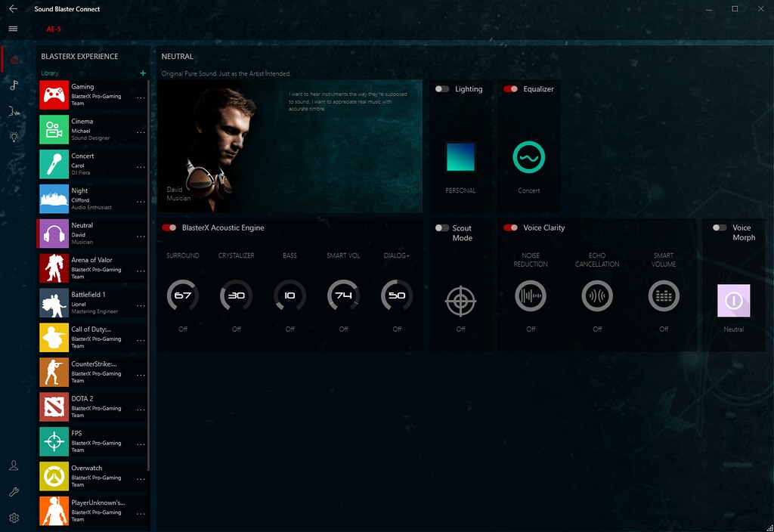Toggle the Lighting switch
The height and width of the screenshot is (532, 774).
coord(442,89)
